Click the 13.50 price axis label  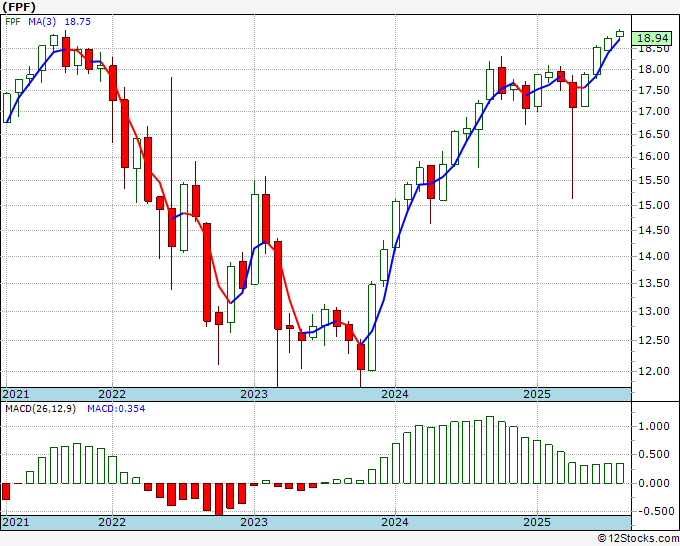pyautogui.click(x=654, y=283)
